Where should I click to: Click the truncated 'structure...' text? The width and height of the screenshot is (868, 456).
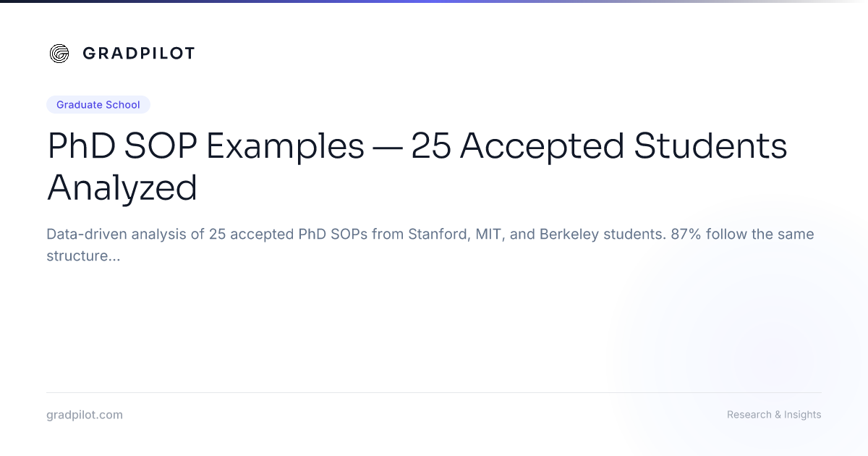pos(83,256)
